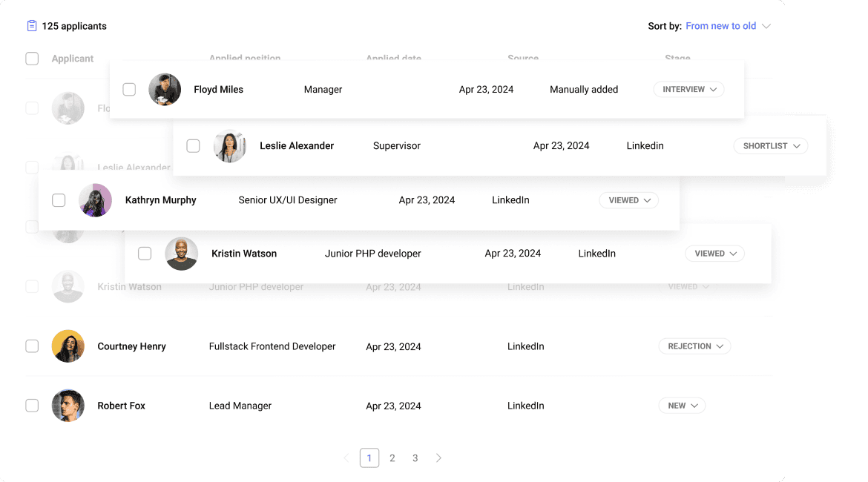Open the Sort by dropdown
The height and width of the screenshot is (482, 868).
(x=727, y=26)
